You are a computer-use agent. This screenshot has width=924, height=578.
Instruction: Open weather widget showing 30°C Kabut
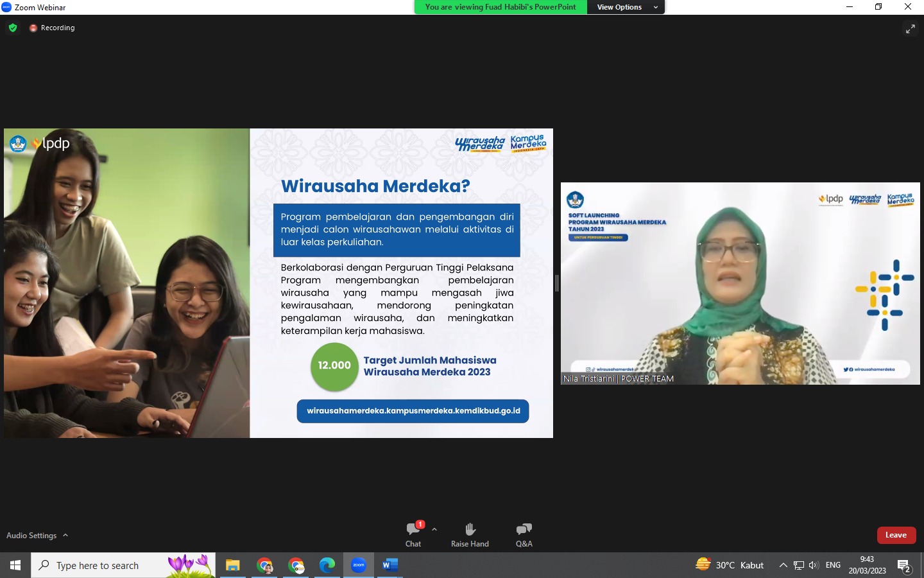[x=730, y=565]
